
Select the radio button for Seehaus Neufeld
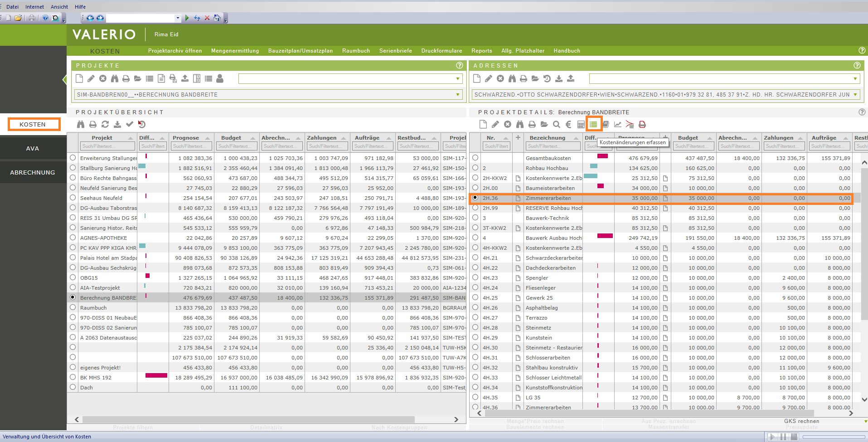click(x=73, y=198)
